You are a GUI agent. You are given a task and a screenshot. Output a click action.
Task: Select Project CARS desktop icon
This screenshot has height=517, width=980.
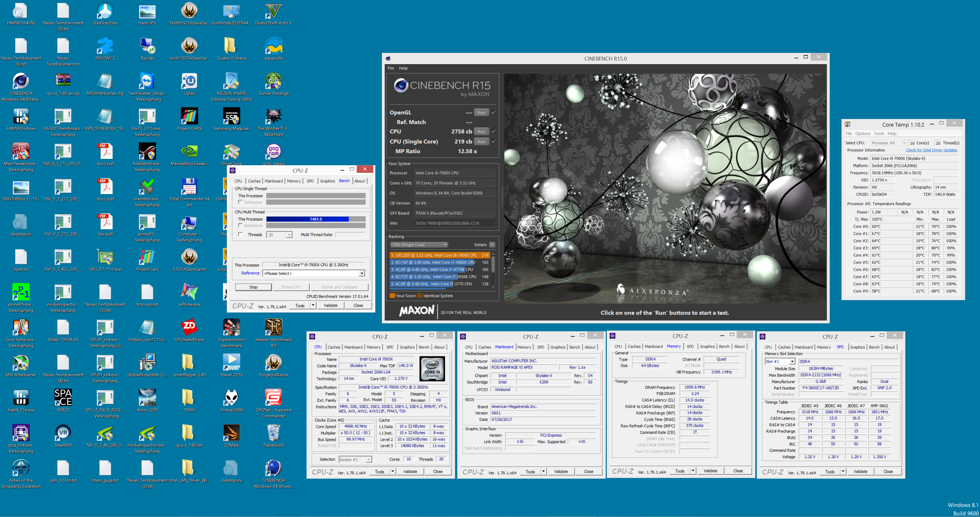(189, 119)
